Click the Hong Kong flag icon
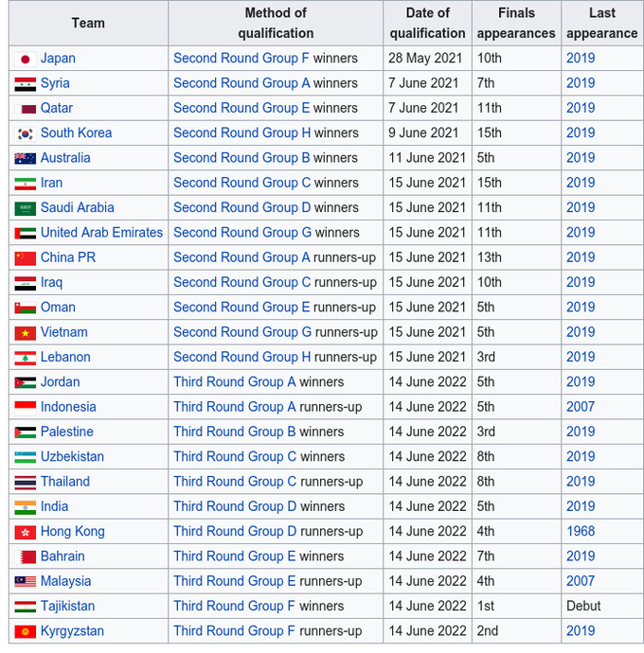This screenshot has width=644, height=653. pyautogui.click(x=26, y=532)
